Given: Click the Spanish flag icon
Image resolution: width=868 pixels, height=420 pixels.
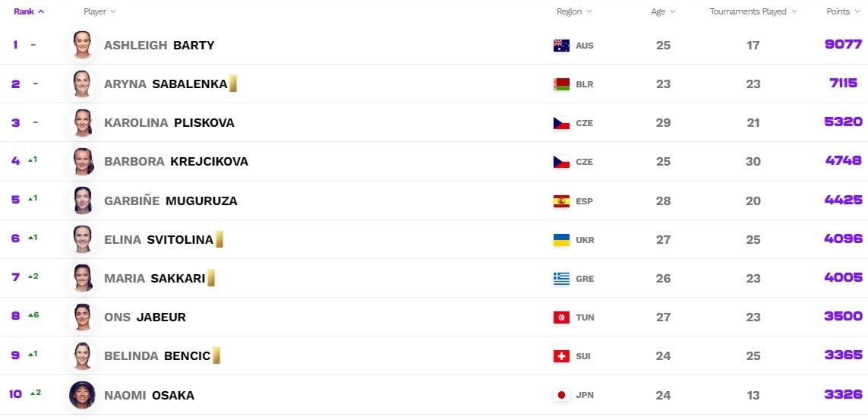Looking at the screenshot, I should (561, 201).
